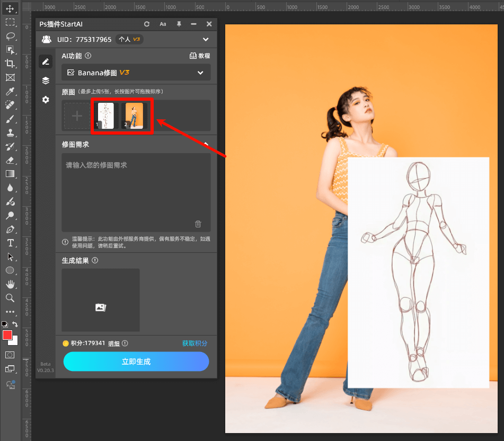The width and height of the screenshot is (504, 441).
Task: Click the 立即生成 generate button
Action: 136,361
